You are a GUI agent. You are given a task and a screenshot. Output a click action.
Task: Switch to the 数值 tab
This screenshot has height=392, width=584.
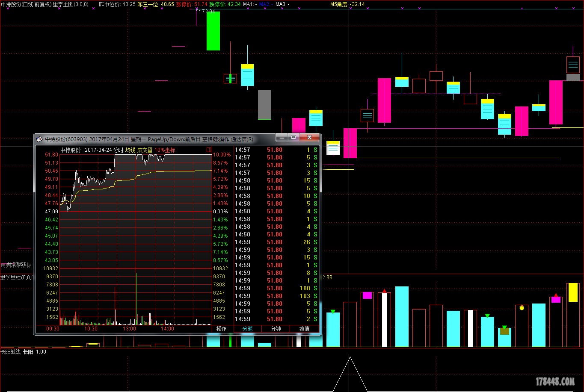coord(304,329)
